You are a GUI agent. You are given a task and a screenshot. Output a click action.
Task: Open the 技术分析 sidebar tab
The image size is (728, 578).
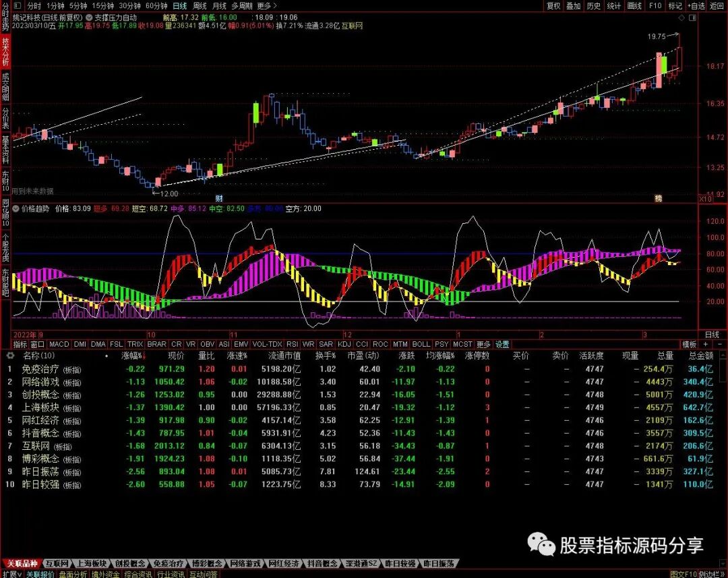pos(5,51)
